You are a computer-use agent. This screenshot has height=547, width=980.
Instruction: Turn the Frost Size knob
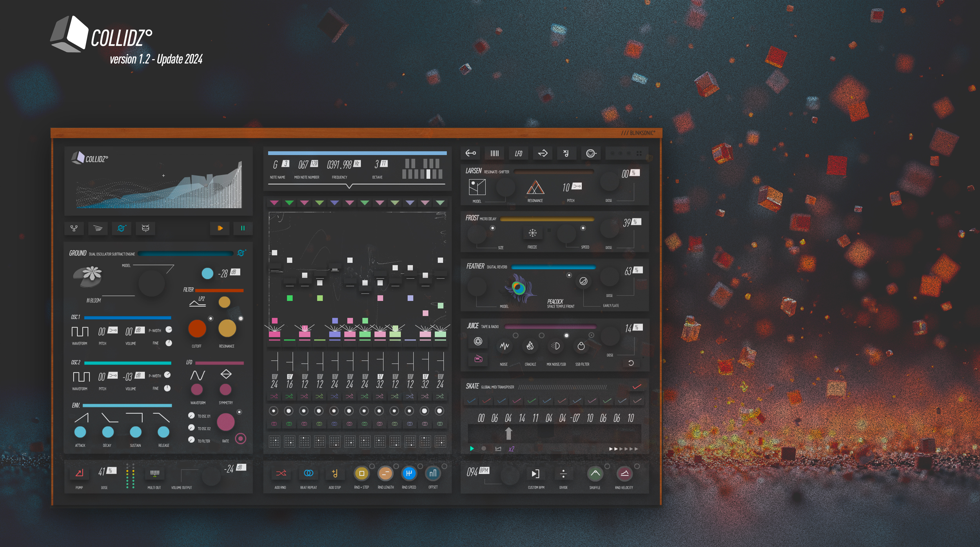pos(477,234)
